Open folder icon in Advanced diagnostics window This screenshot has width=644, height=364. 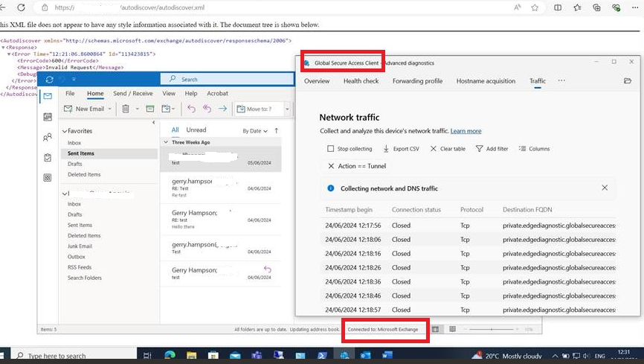pyautogui.click(x=628, y=81)
